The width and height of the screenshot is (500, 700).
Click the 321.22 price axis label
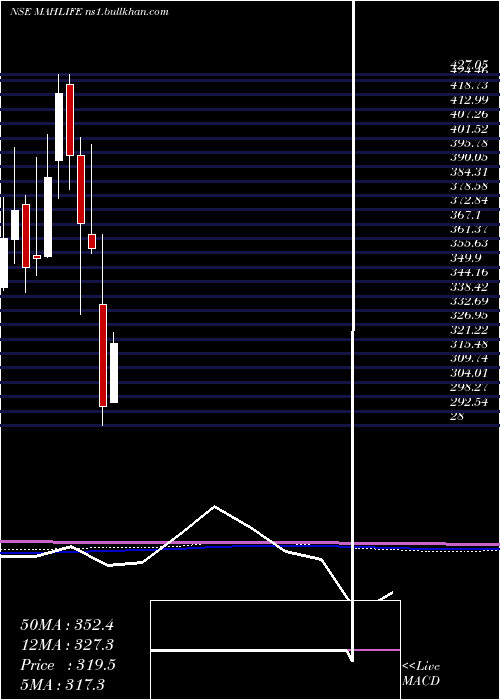(x=469, y=329)
